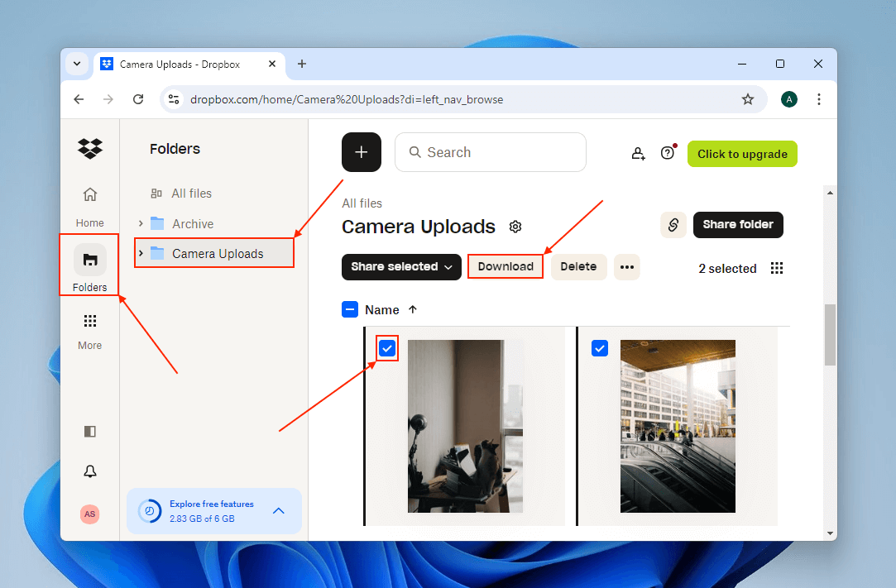Screen dimensions: 896x588
Task: Open Camera Uploads folder settings gear
Action: tap(515, 227)
